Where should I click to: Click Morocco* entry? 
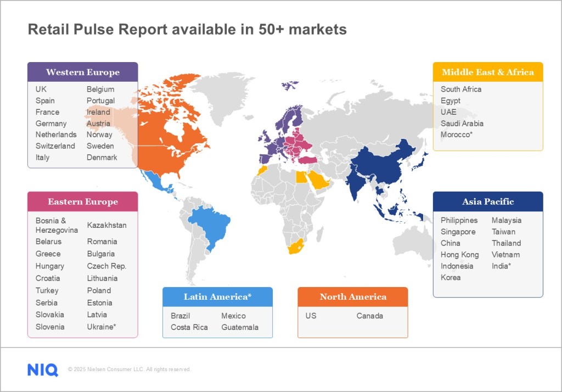point(457,135)
